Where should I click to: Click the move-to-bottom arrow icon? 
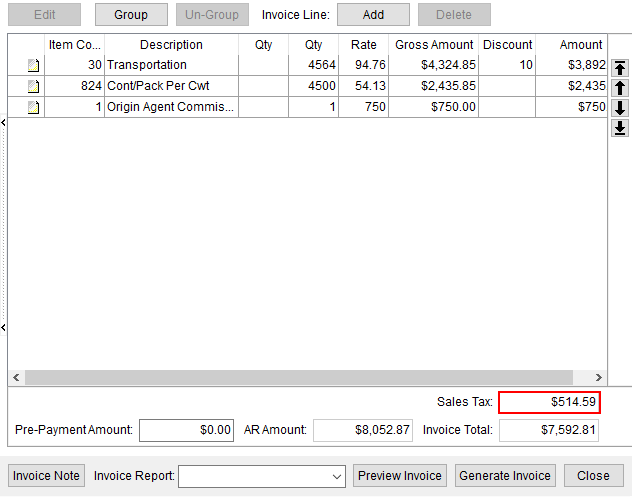coord(620,128)
